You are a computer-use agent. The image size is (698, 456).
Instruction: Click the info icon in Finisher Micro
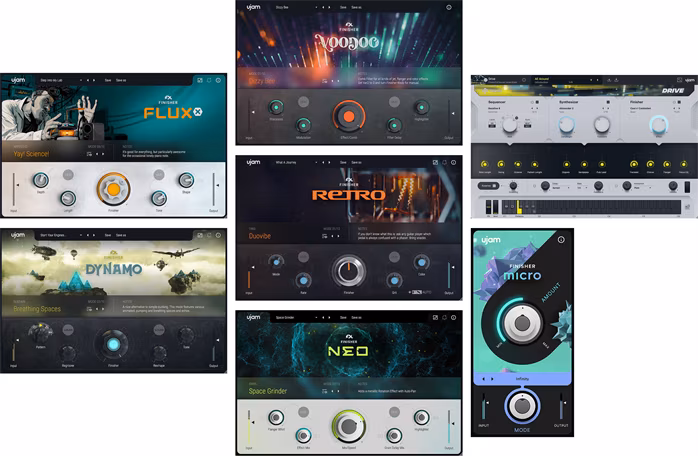[561, 240]
